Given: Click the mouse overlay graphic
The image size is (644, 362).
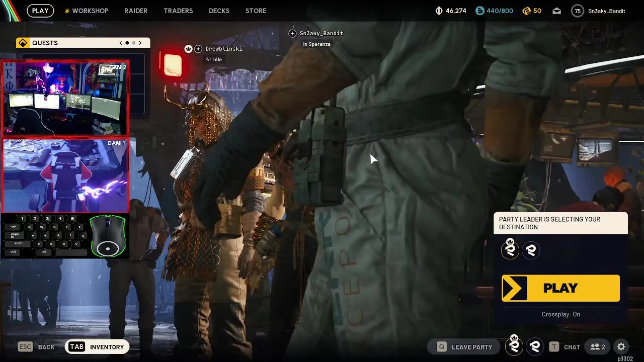Looking at the screenshot, I should (x=108, y=235).
